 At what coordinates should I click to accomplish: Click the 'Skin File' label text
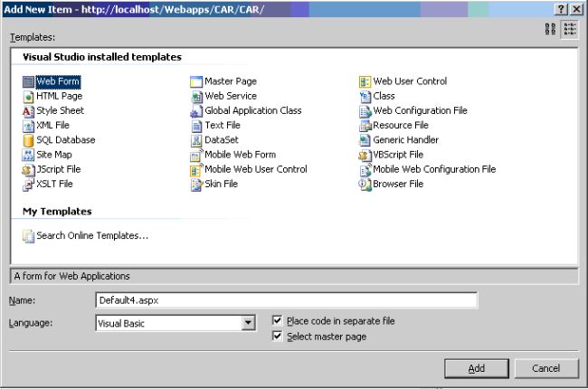[222, 184]
